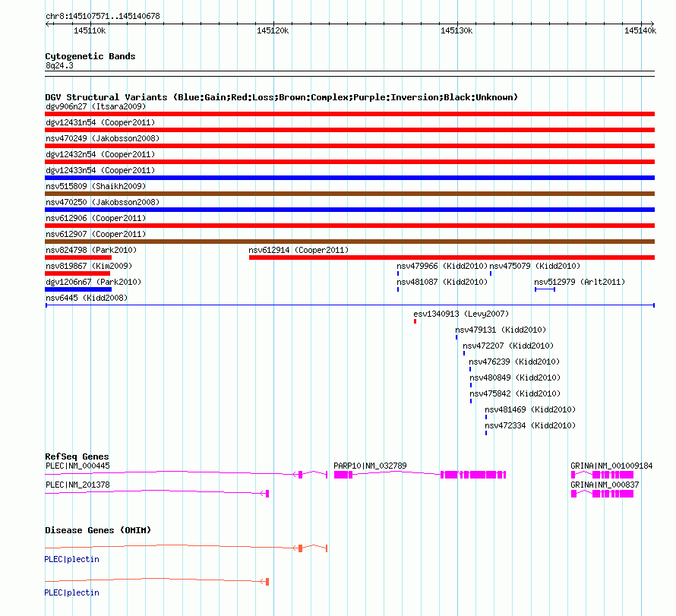
Task: Click the RefSeq Genes track heading
Action: tap(77, 456)
